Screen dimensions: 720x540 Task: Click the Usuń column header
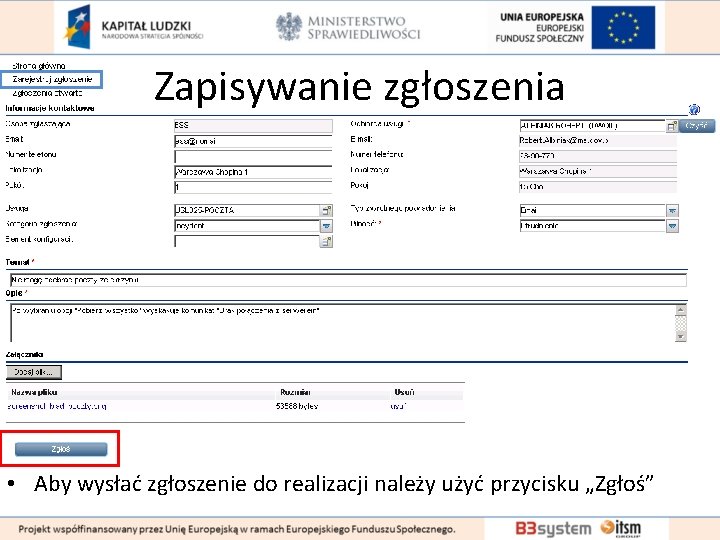point(404,392)
